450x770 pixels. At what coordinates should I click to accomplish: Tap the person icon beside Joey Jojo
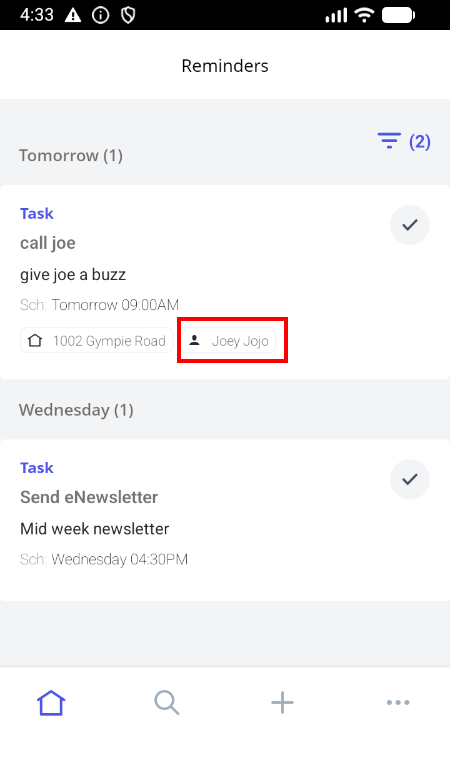tap(195, 340)
